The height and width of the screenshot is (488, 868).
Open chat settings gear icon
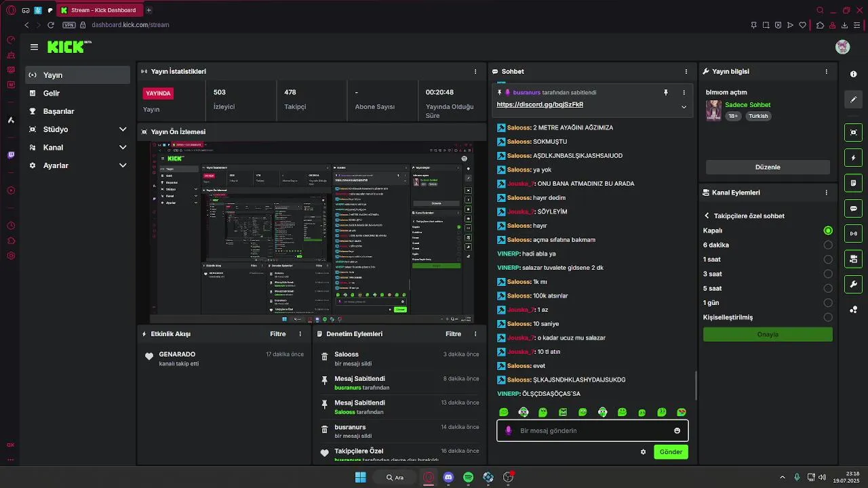coord(643,452)
